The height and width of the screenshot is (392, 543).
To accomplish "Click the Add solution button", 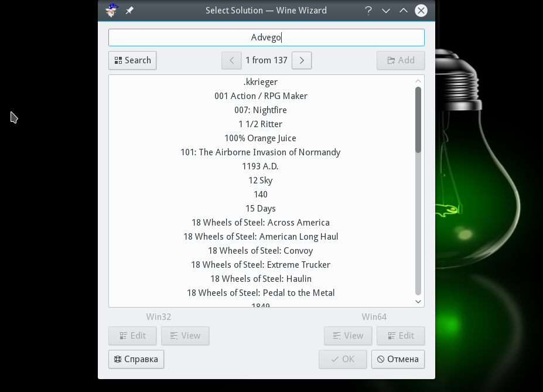I will [401, 60].
